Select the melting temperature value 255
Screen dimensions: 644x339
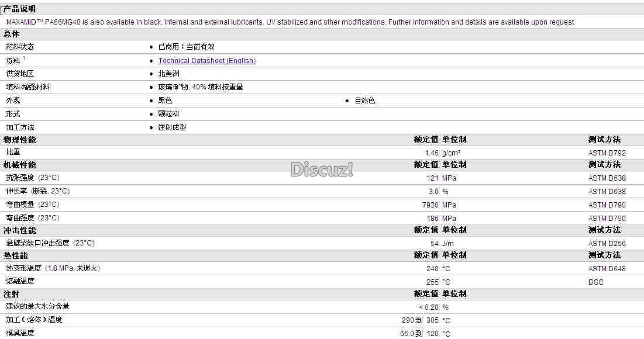(432, 282)
